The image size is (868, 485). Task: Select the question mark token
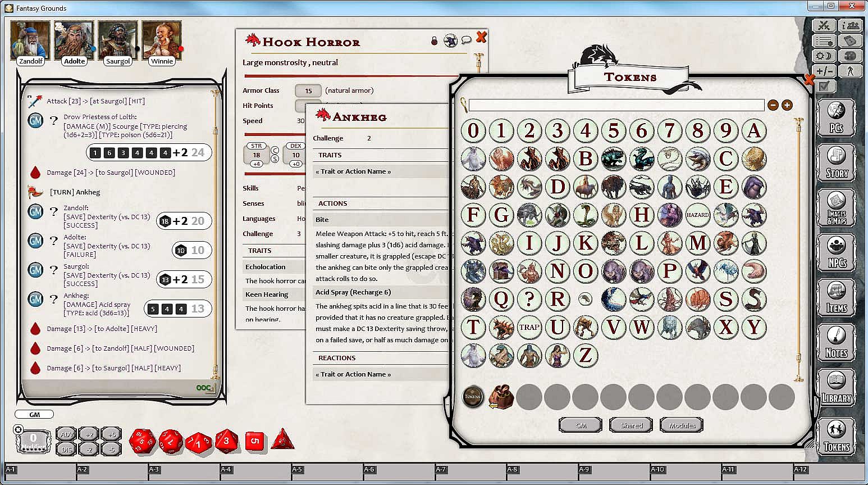(x=529, y=299)
